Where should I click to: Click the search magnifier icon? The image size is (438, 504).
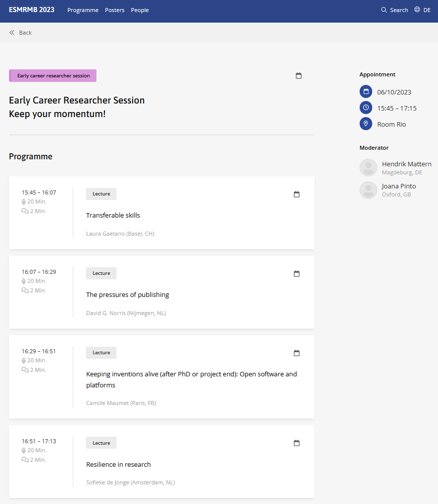coord(384,10)
